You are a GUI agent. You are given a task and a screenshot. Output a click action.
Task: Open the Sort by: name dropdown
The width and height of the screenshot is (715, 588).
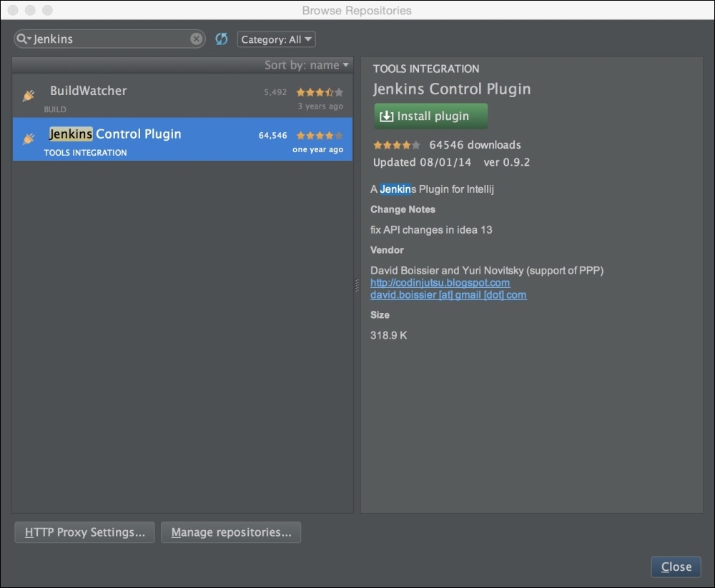point(307,65)
